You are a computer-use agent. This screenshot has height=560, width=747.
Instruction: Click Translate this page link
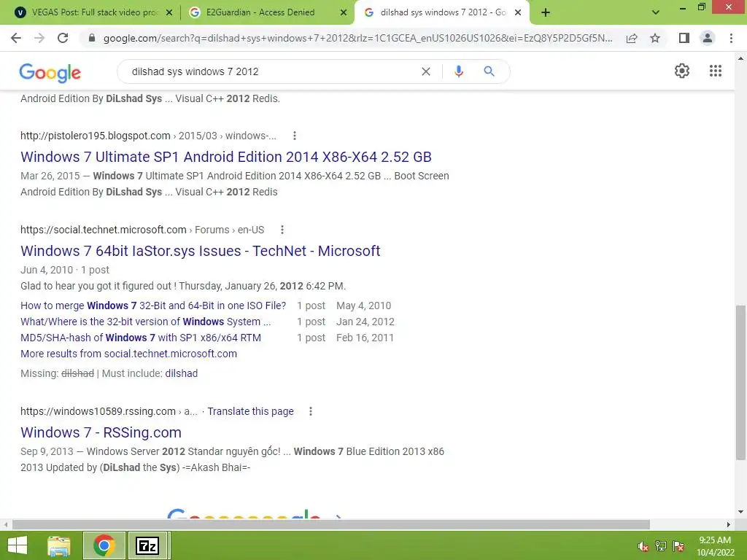coord(251,411)
